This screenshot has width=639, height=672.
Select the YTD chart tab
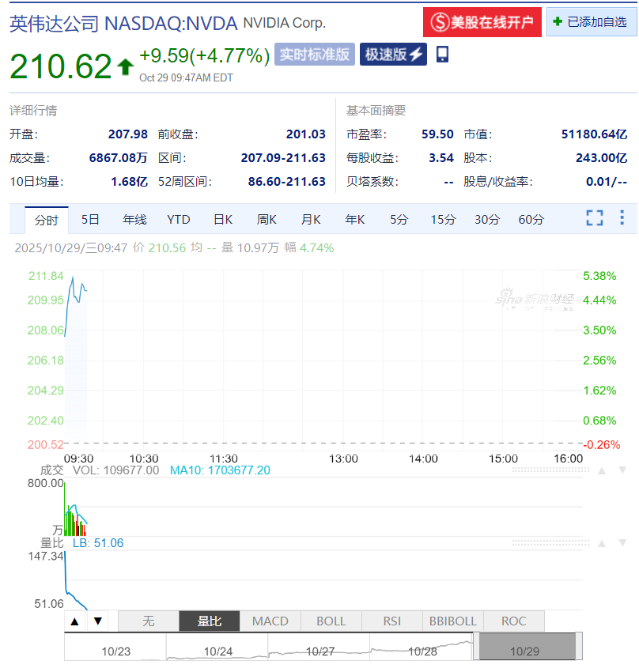(x=178, y=220)
